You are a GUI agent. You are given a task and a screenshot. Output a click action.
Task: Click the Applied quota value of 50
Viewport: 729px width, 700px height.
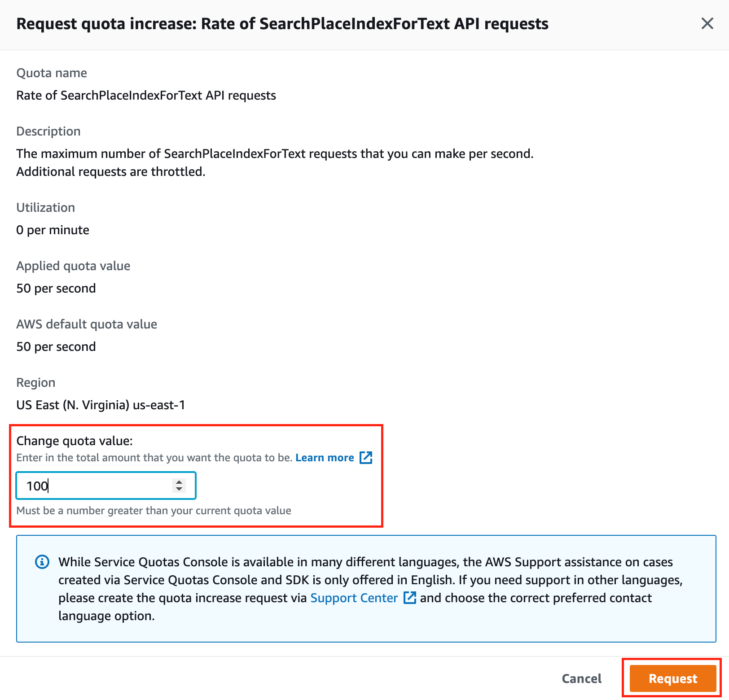[56, 288]
